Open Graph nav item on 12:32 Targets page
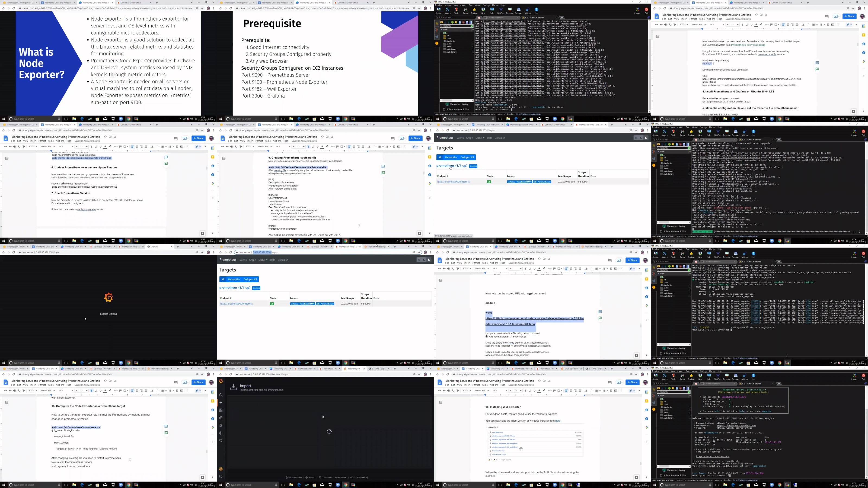868x488 pixels. pos(469,138)
